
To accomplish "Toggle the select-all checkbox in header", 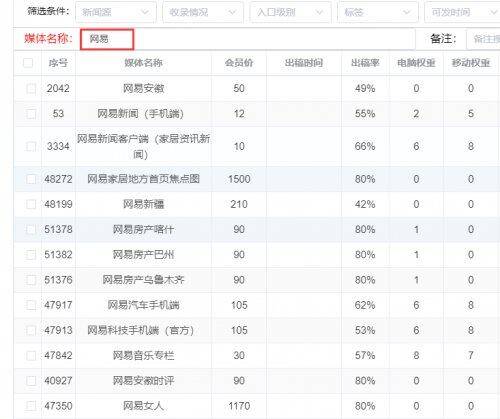I will [x=28, y=63].
